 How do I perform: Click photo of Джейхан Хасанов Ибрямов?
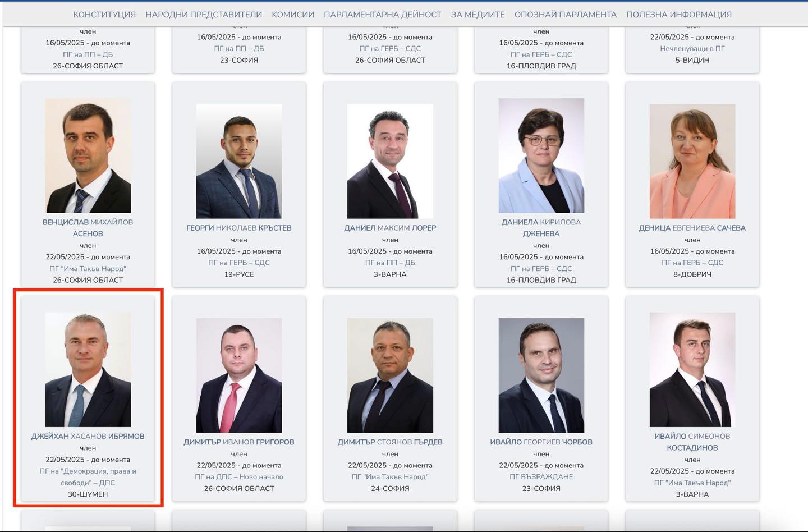tap(88, 370)
